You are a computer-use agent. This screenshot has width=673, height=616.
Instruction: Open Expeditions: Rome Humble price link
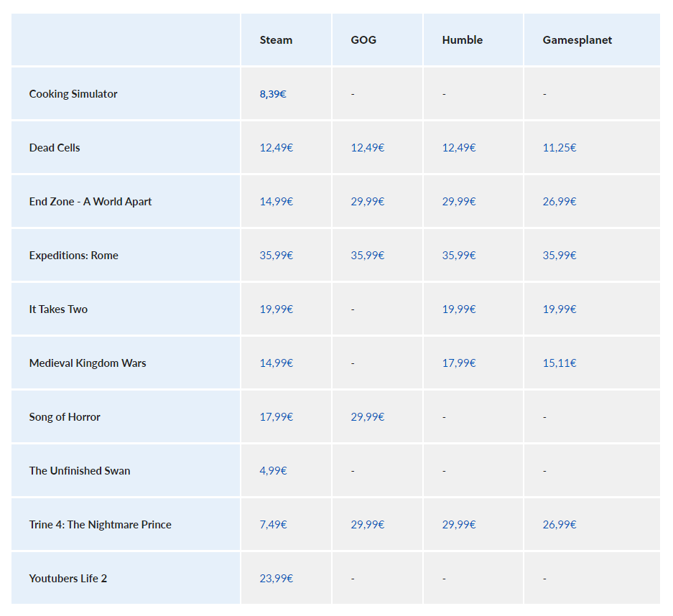point(459,256)
